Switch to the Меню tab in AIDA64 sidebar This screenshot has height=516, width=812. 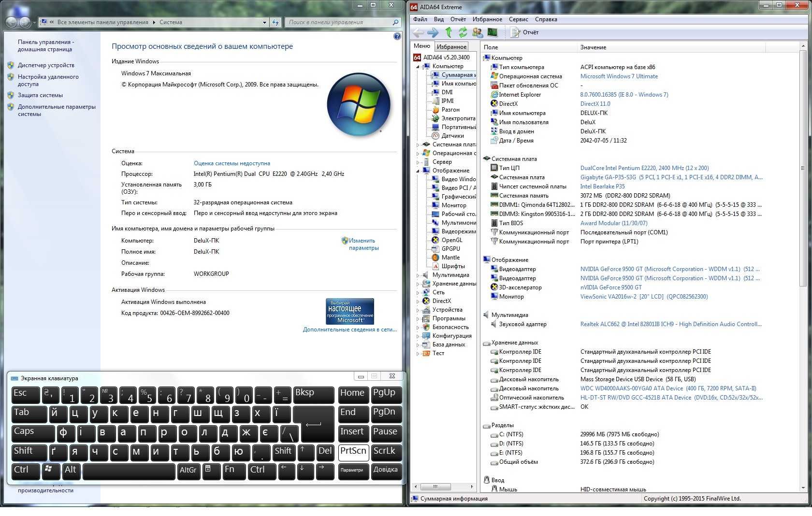[422, 46]
